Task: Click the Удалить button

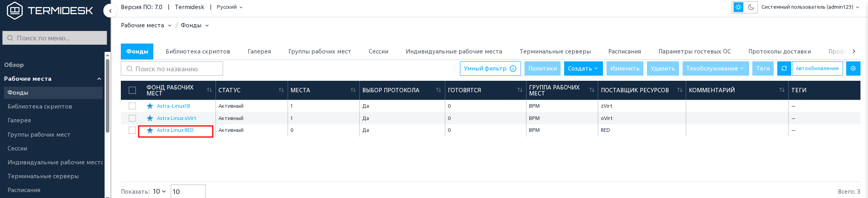Action: tap(663, 69)
